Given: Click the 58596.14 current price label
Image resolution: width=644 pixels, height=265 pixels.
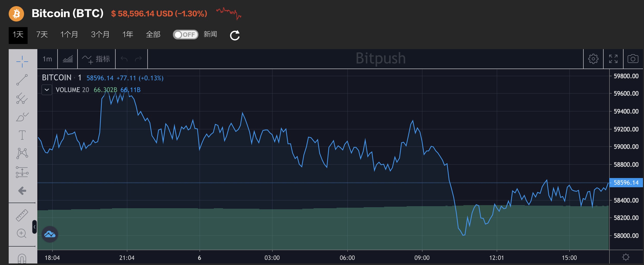Looking at the screenshot, I should tap(626, 183).
